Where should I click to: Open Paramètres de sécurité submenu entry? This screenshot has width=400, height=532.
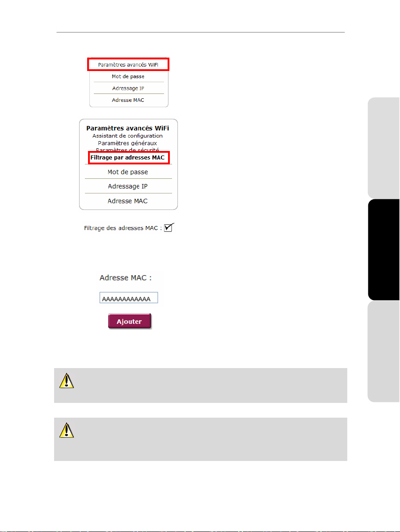point(128,150)
